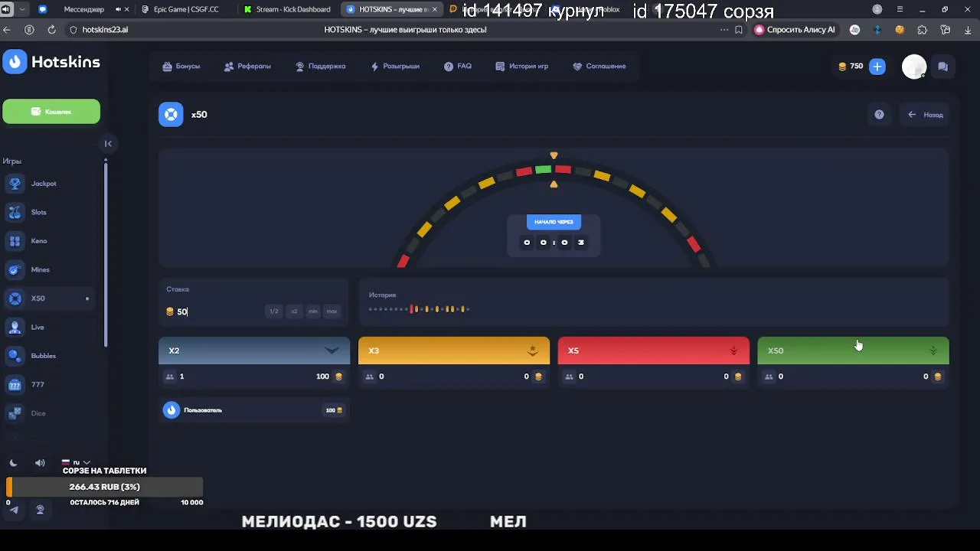The height and width of the screenshot is (551, 980).
Task: Go back with the browser arrow
Action: [7, 30]
